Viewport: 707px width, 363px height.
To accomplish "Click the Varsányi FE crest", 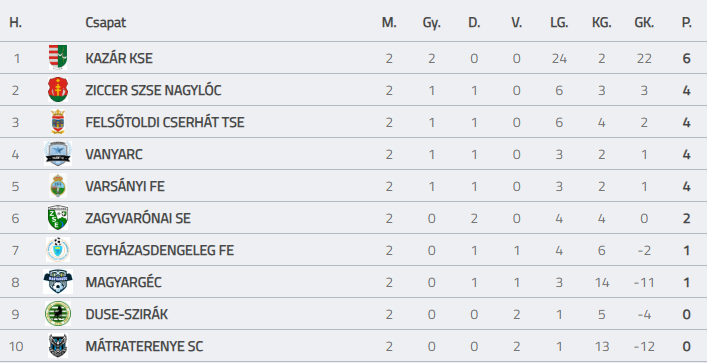I will coord(58,186).
